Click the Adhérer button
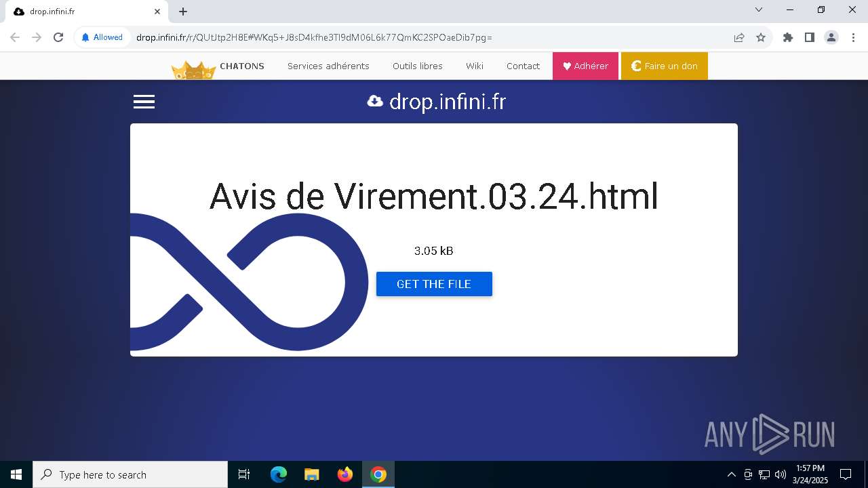868x488 pixels. (x=585, y=66)
